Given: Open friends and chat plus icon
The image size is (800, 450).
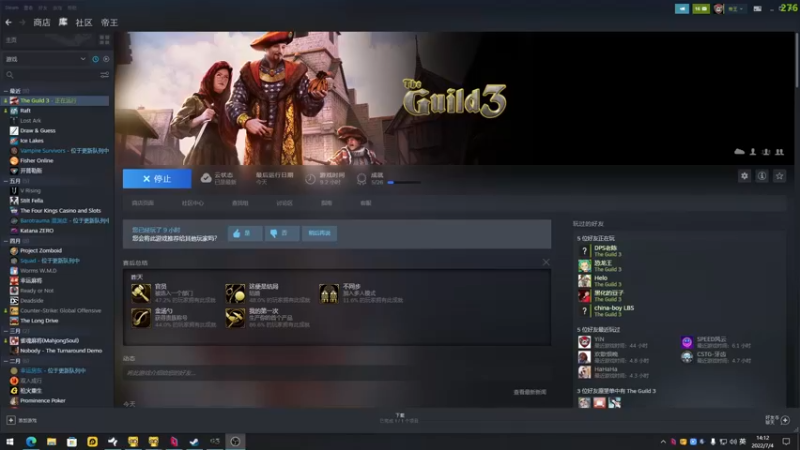Looking at the screenshot, I should pyautogui.click(x=785, y=420).
